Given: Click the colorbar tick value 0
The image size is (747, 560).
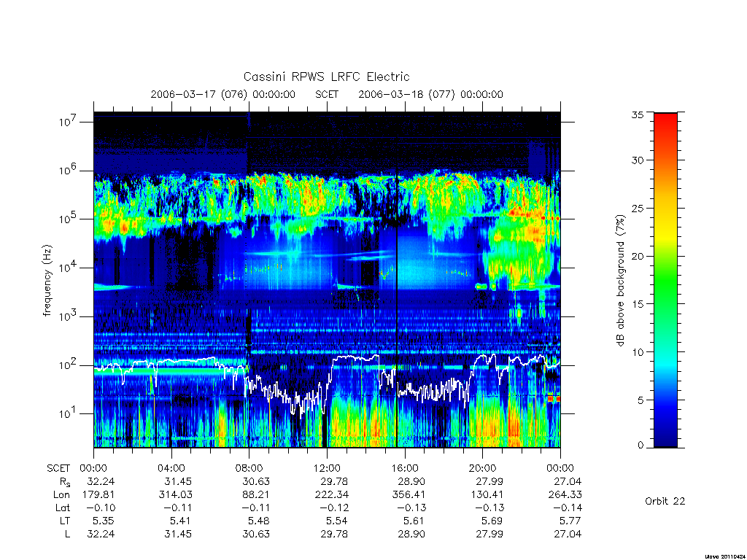Looking at the screenshot, I should [640, 445].
